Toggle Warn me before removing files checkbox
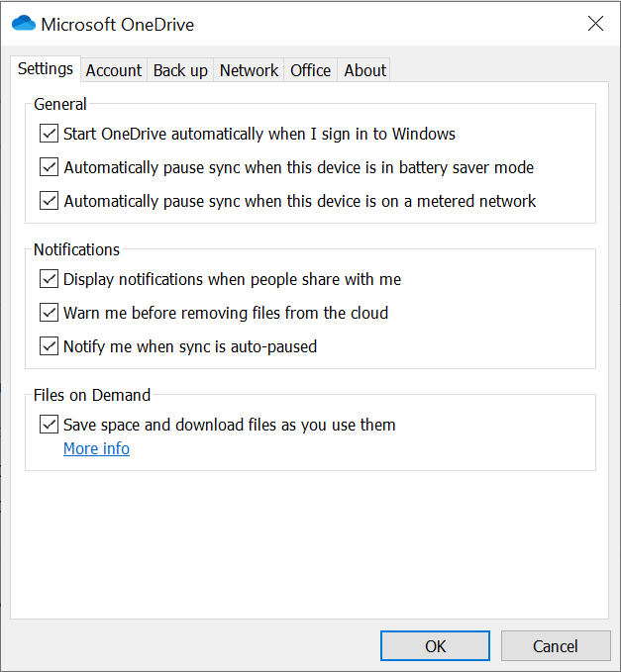621x672 pixels. point(49,313)
